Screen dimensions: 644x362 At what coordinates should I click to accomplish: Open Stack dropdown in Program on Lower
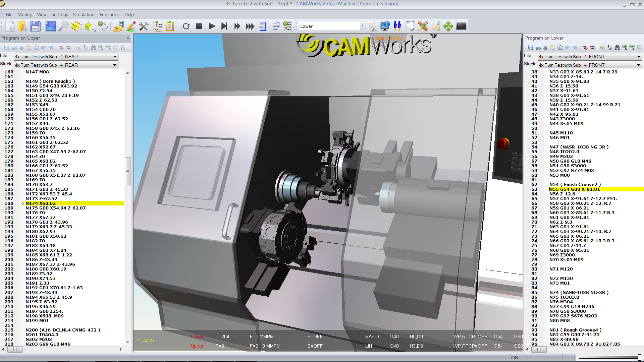590,65
